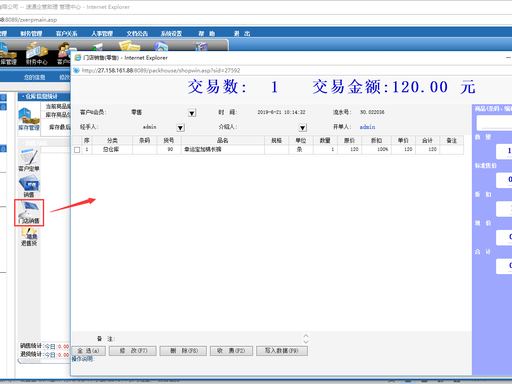
Task: Click IE icon in popup title bar
Action: 78,58
